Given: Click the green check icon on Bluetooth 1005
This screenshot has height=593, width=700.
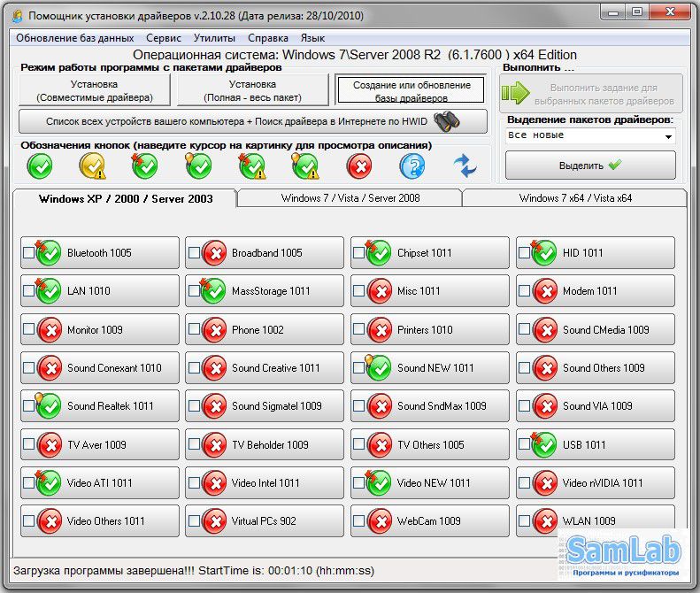Looking at the screenshot, I should [x=48, y=253].
